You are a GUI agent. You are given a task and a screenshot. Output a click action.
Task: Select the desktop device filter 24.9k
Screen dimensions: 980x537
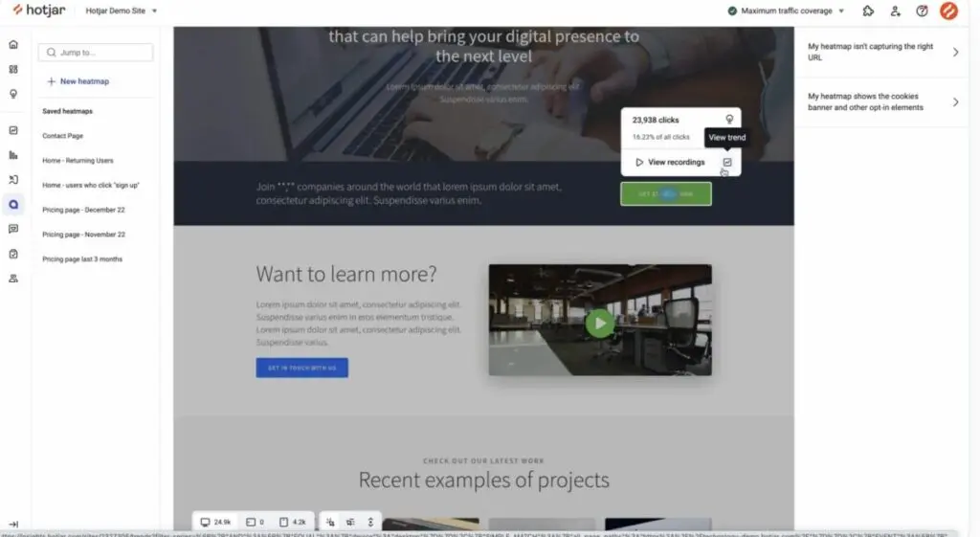coord(215,522)
